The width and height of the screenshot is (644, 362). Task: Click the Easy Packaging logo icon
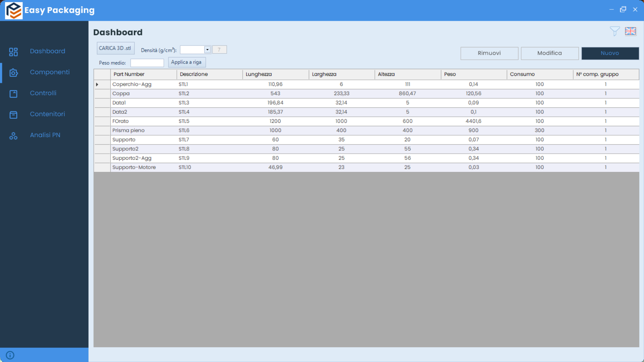click(14, 10)
